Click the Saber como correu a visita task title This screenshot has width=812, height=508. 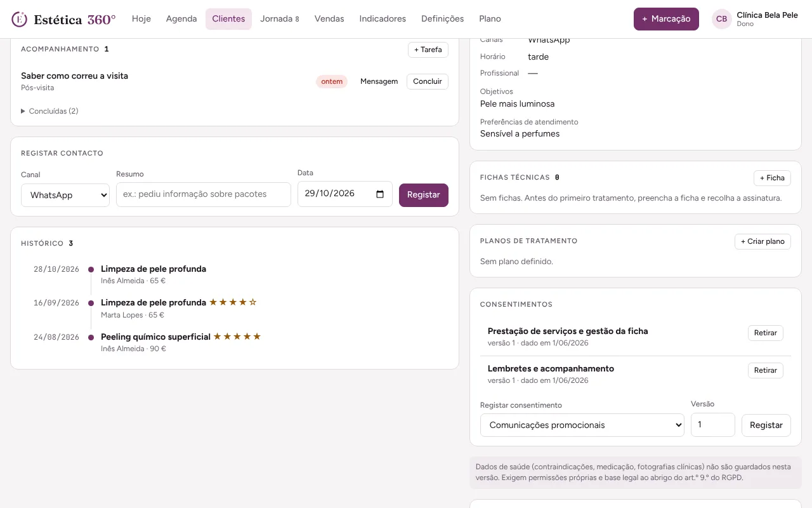click(x=74, y=76)
